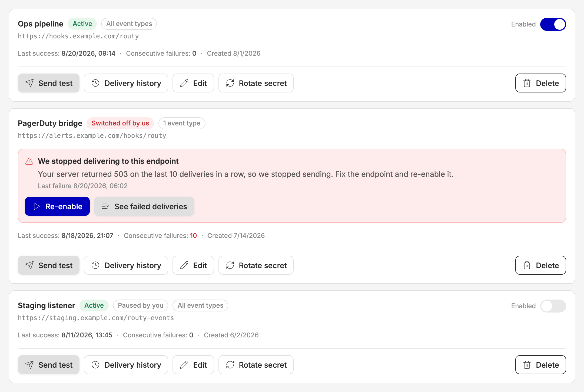The width and height of the screenshot is (584, 392).
Task: Click the 'Staging listener' title
Action: click(47, 305)
